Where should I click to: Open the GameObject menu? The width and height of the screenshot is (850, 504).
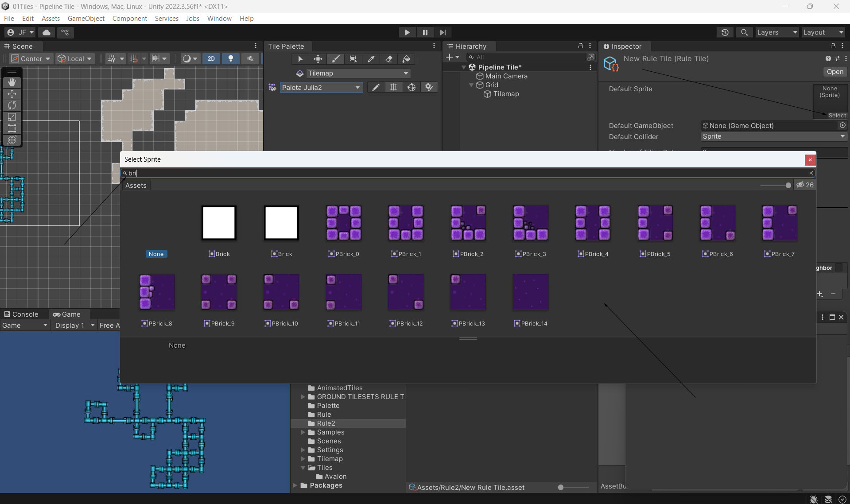86,18
